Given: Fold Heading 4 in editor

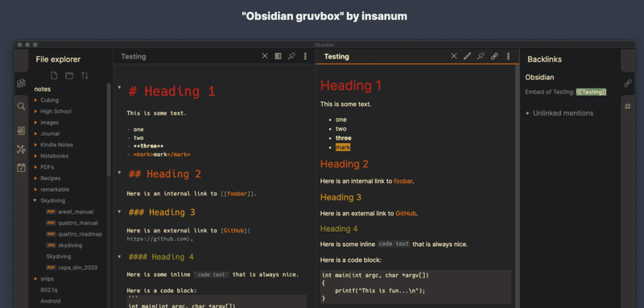Looking at the screenshot, I should click(x=119, y=257).
